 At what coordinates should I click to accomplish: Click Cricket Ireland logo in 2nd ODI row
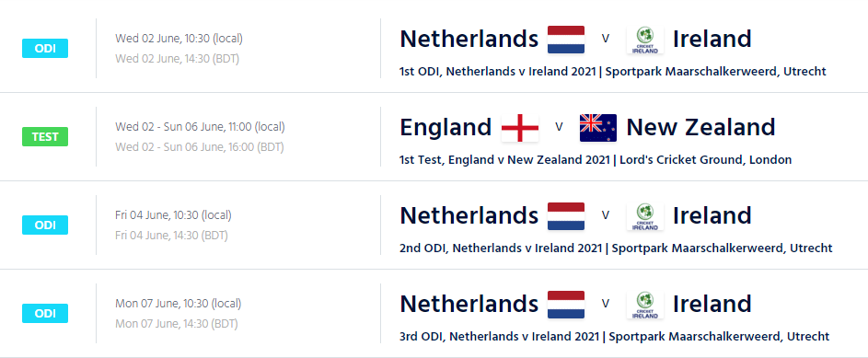click(x=645, y=216)
